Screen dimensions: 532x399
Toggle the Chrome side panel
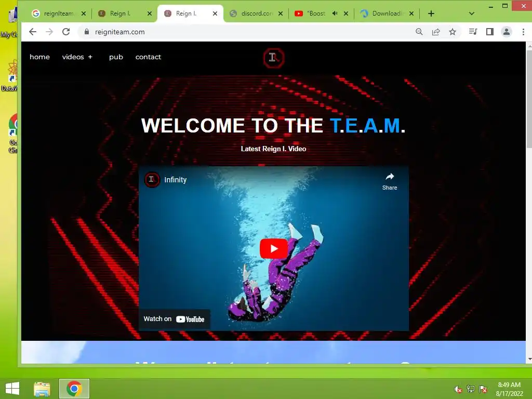click(x=489, y=32)
